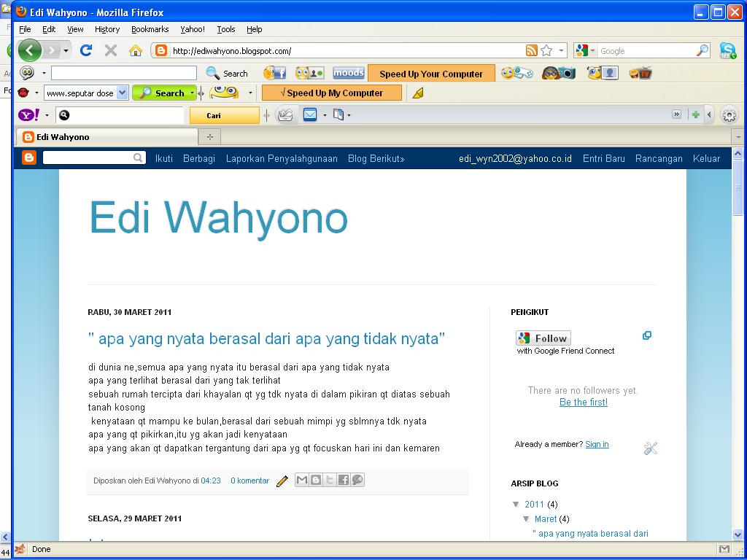BlogThis! share icon under post
Viewport: 747px width, 560px height.
tap(315, 480)
